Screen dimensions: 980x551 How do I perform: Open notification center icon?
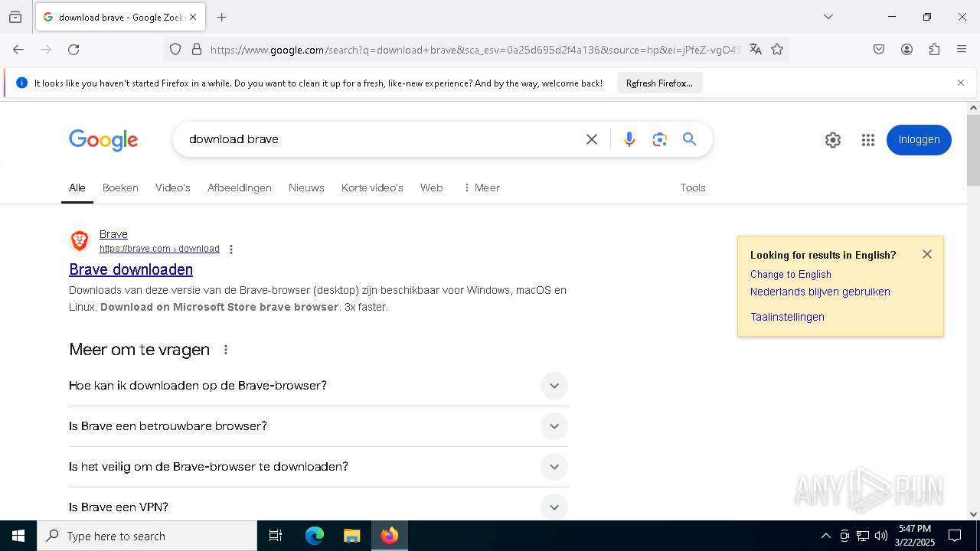pos(955,536)
